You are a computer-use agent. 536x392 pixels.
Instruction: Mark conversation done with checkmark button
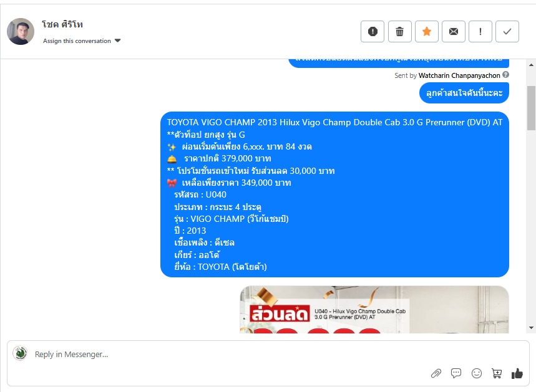point(507,31)
